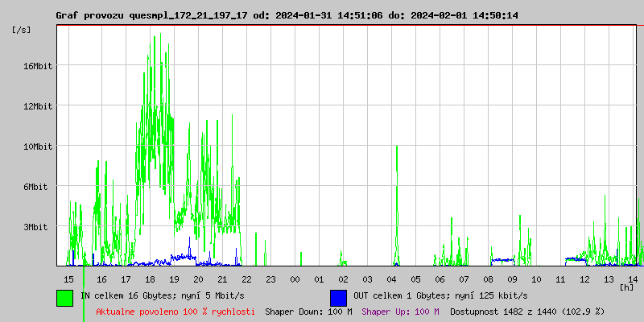This screenshot has height=322, width=644.
Task: Click hour label 22 on time axis
Action: (x=246, y=279)
